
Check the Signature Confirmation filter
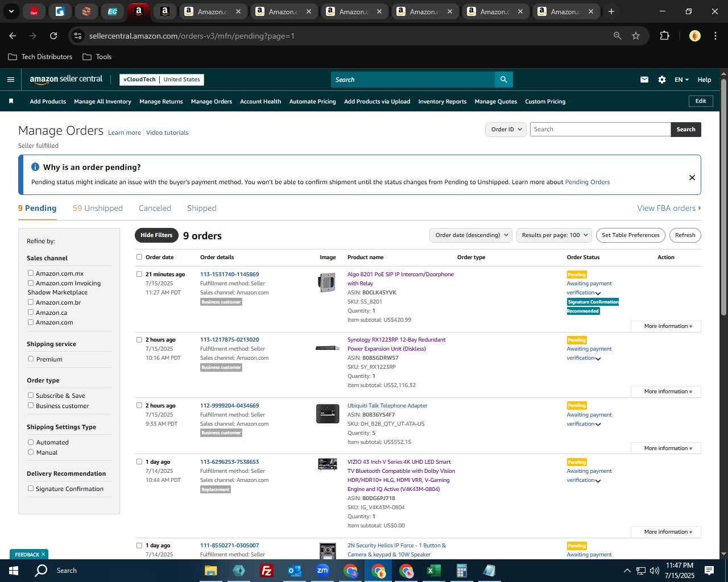31,489
